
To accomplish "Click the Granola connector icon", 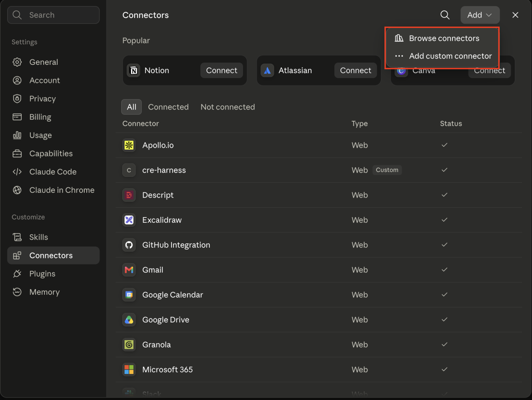I will (129, 345).
